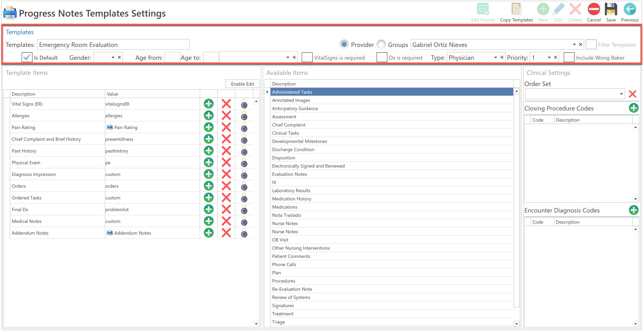644x332 pixels.
Task: Remove the Physical Exam item with red X
Action: coord(226,162)
